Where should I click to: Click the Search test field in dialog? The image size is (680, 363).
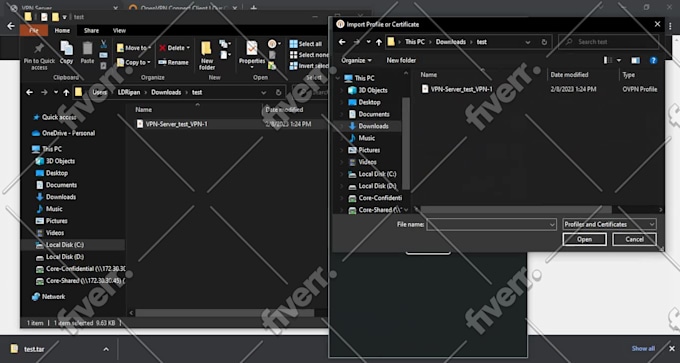[609, 42]
